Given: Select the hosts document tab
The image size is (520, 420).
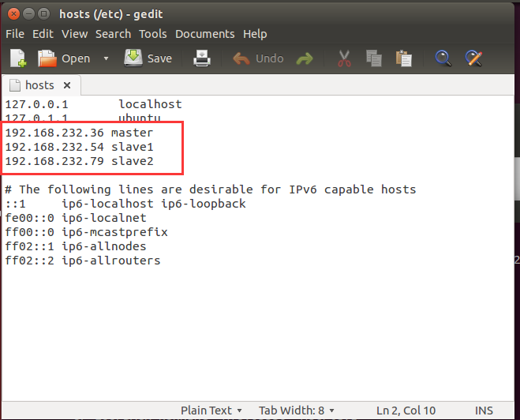Looking at the screenshot, I should click(39, 85).
